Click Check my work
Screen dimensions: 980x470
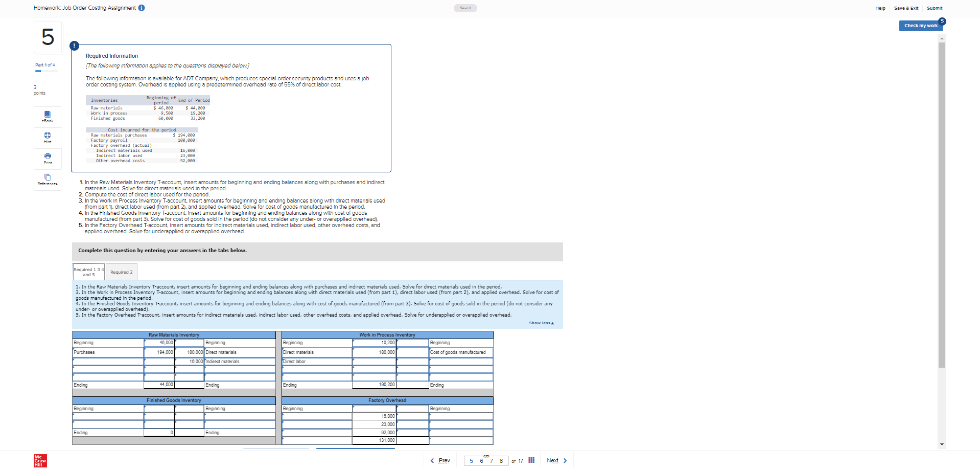point(921,26)
